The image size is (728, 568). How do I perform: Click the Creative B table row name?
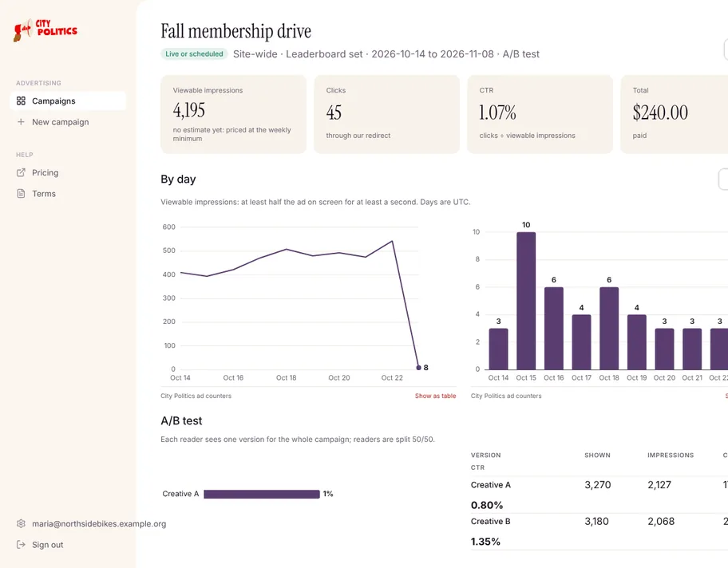pos(490,522)
